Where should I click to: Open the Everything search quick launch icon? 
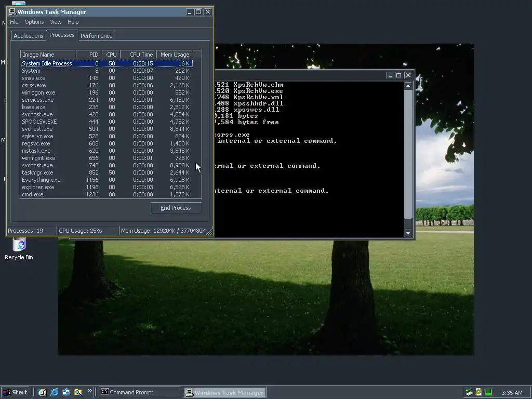point(78,392)
